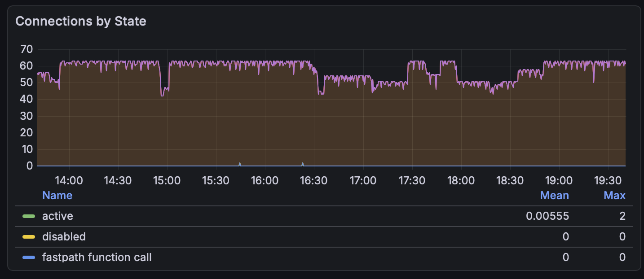Click the 14:00 label on the time axis
Screen dimensions: 644x279
(x=69, y=181)
